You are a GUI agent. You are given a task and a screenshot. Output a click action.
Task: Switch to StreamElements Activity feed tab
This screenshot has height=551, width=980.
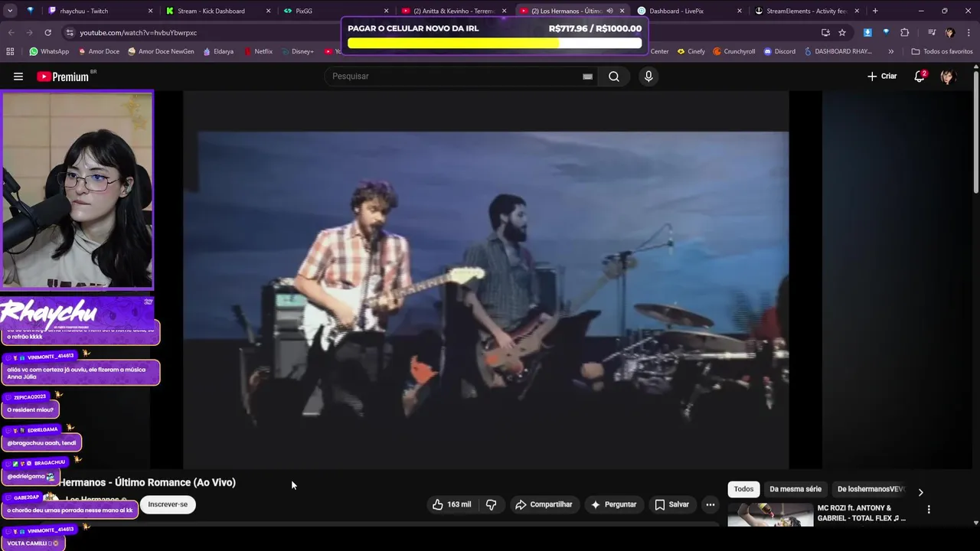(x=807, y=11)
